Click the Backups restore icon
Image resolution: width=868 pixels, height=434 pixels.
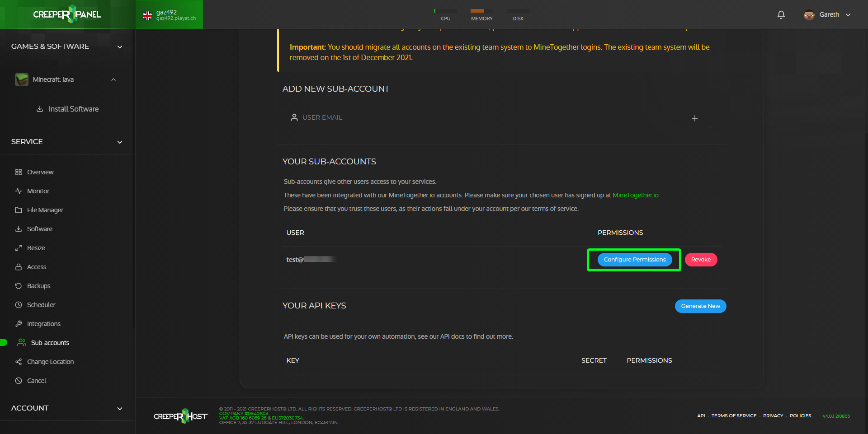click(19, 286)
